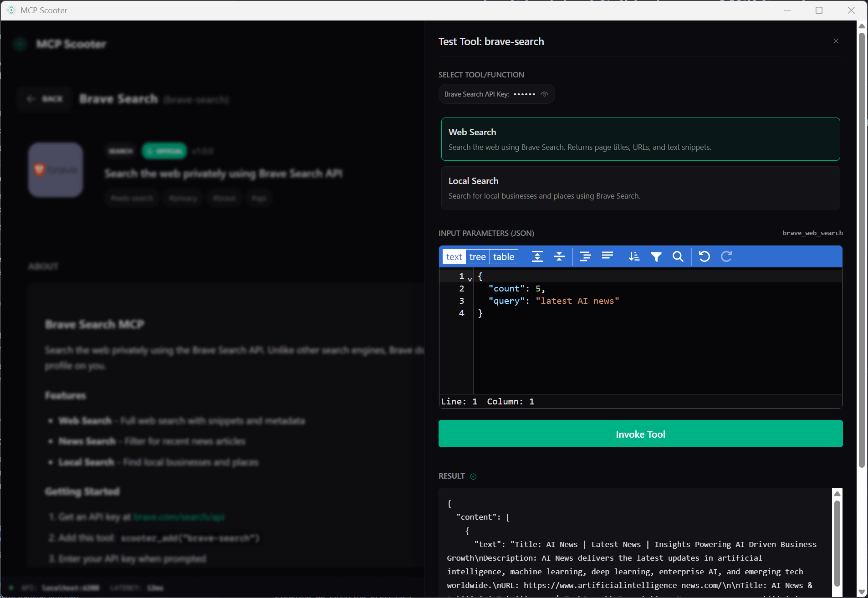This screenshot has width=868, height=598.
Task: Click the BACK button on Brave Search page
Action: [45, 99]
